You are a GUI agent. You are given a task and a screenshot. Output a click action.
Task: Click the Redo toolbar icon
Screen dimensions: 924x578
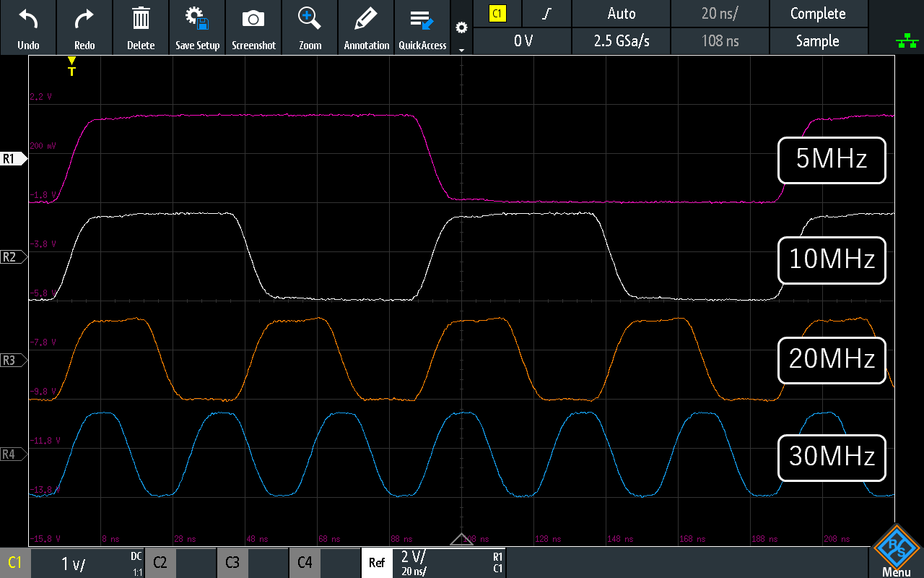point(84,27)
